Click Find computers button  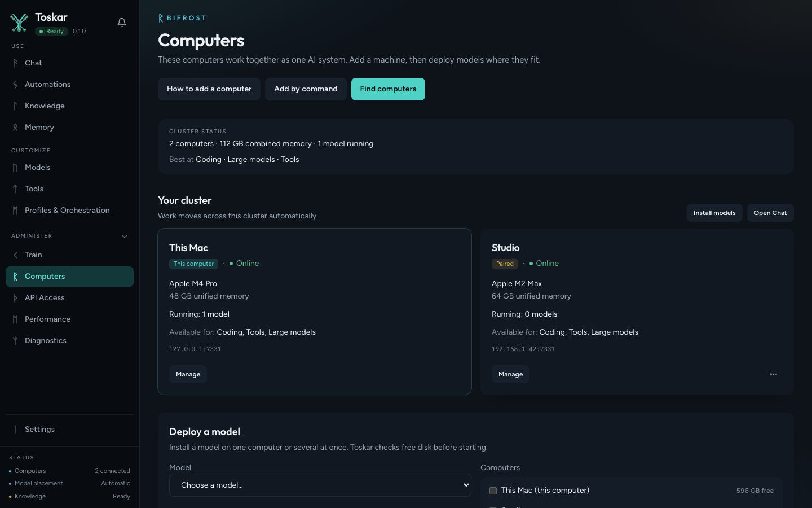pyautogui.click(x=388, y=89)
